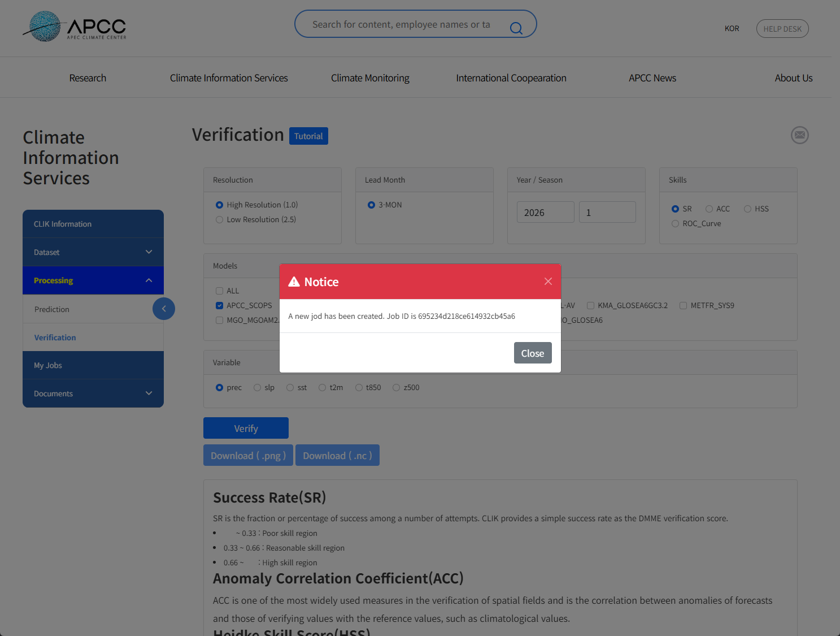The height and width of the screenshot is (636, 840).
Task: Switch language with the KOR link
Action: (732, 29)
